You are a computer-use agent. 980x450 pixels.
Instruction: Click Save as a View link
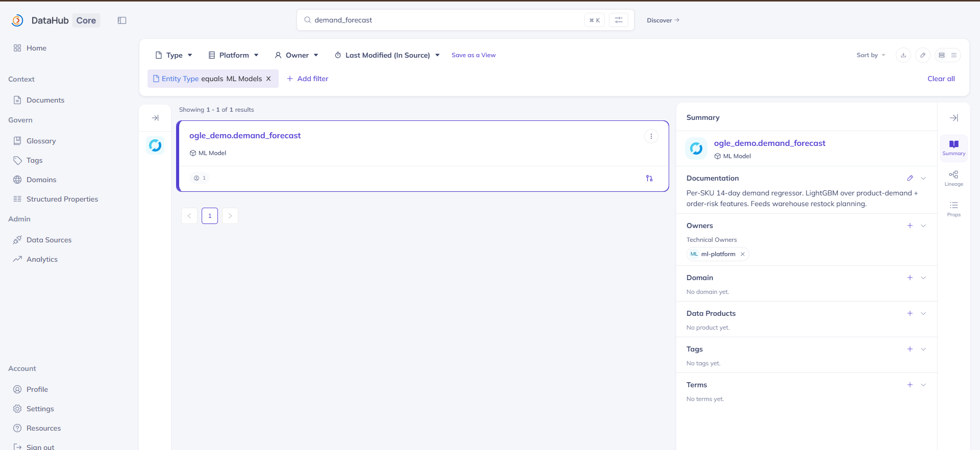473,55
